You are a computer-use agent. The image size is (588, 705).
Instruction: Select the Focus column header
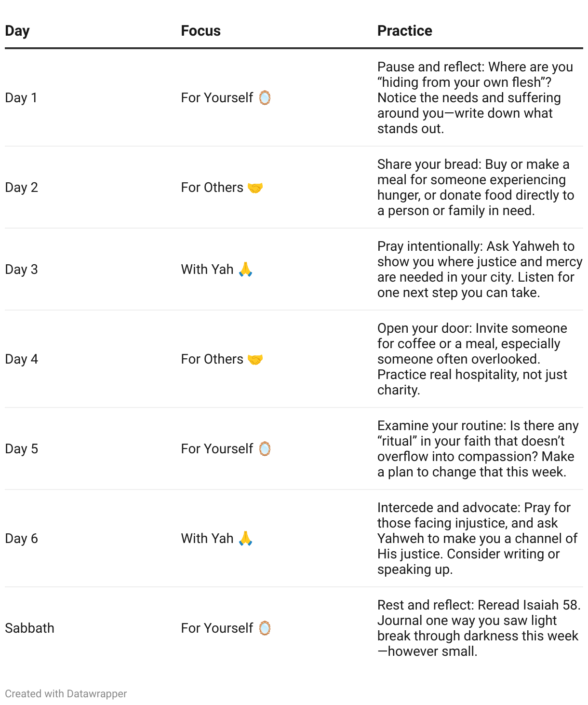(200, 31)
